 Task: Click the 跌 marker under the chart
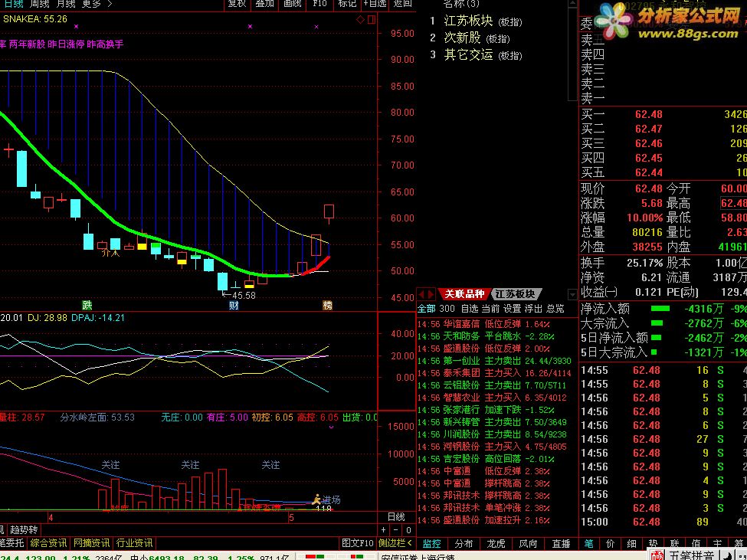(x=87, y=305)
